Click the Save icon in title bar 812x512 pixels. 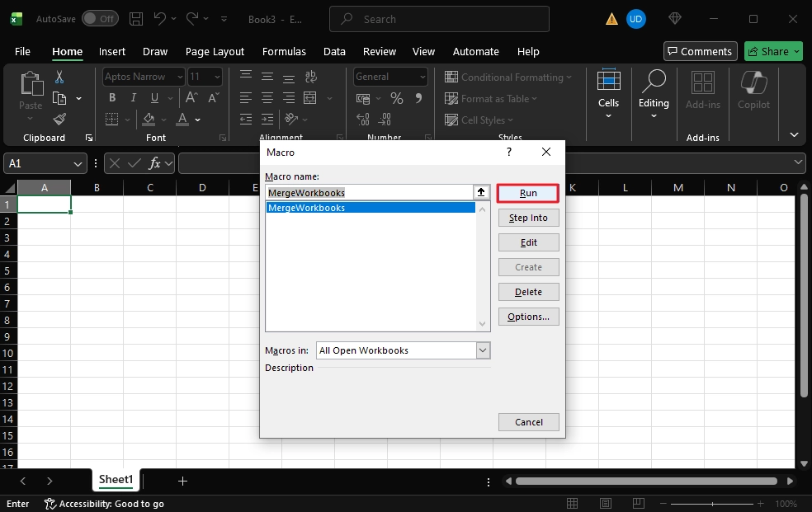tap(136, 18)
